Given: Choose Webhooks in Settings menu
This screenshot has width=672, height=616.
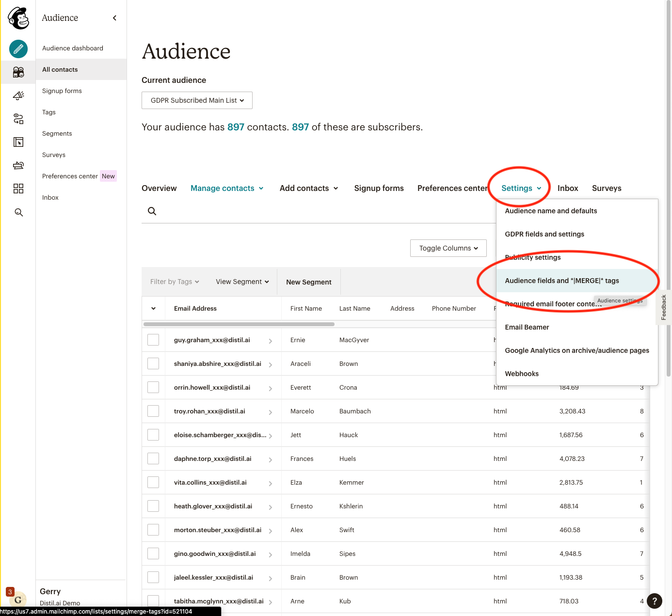Looking at the screenshot, I should 577,374.
